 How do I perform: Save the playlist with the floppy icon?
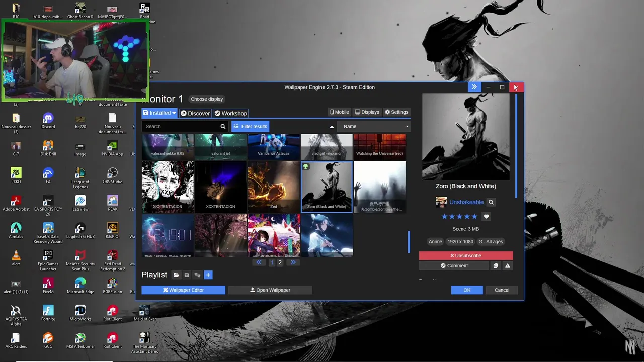click(187, 275)
